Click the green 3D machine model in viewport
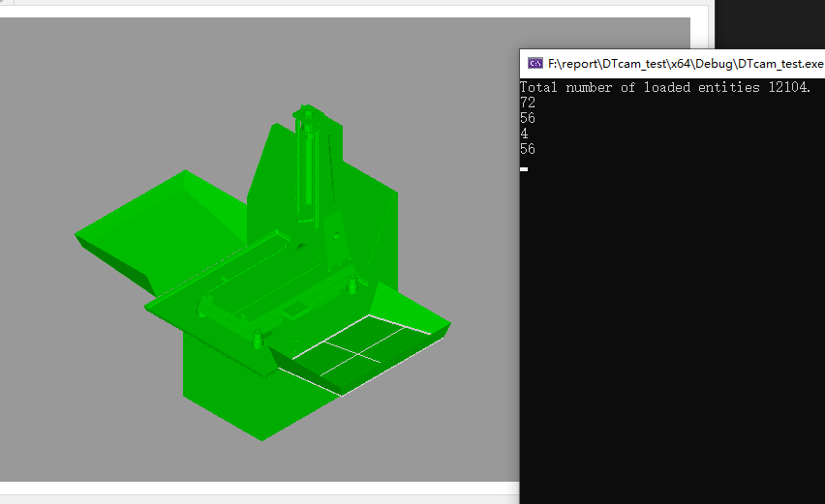The width and height of the screenshot is (825, 504). click(x=262, y=274)
